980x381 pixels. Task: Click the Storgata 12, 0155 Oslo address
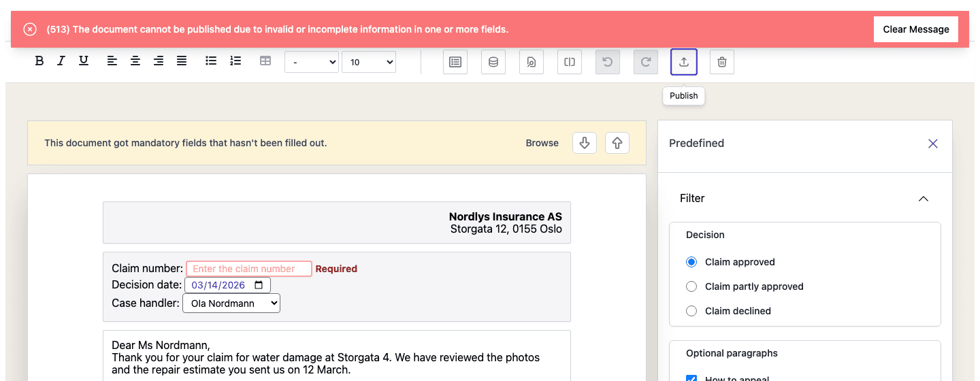506,229
